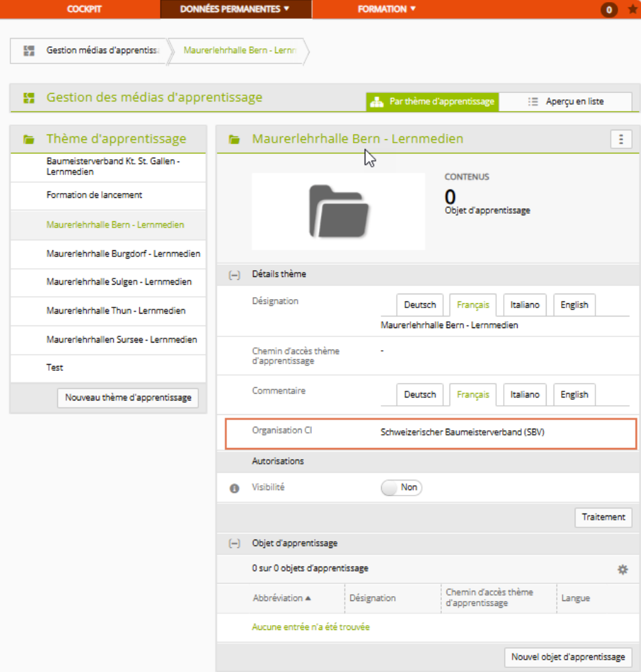The width and height of the screenshot is (641, 672).
Task: Select Maurerlehrhalle Thun - Lernmedien theme
Action: click(116, 311)
